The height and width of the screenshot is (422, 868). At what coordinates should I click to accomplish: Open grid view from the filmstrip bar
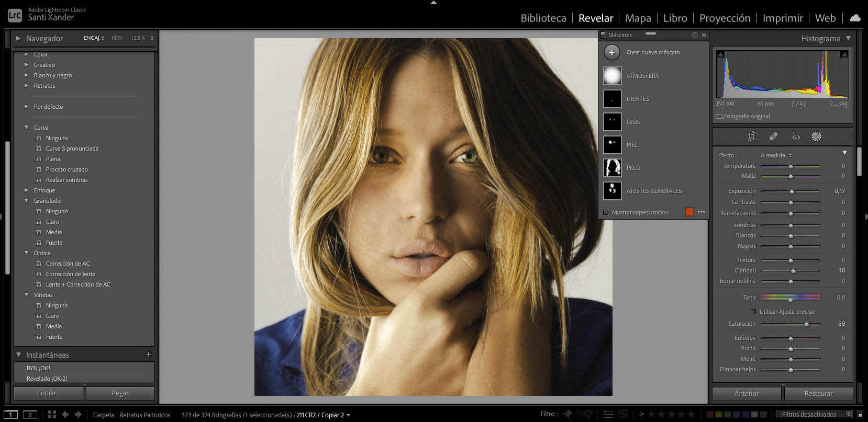52,415
